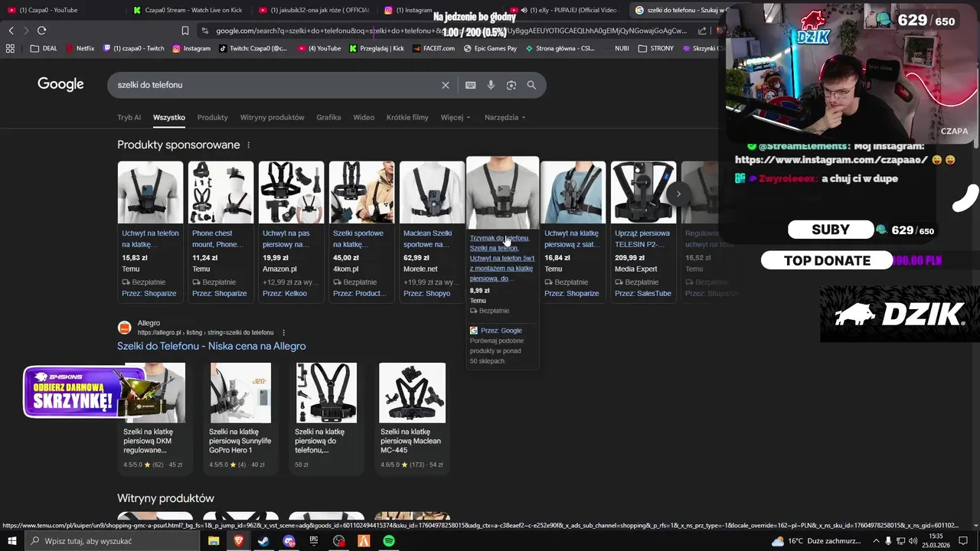Switch to the Tryb AI tab

pyautogui.click(x=129, y=117)
